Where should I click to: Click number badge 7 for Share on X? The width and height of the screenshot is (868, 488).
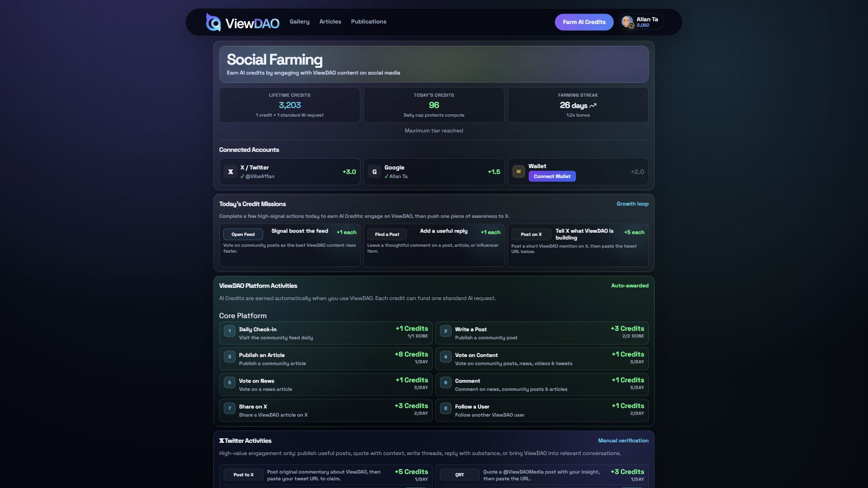[x=230, y=408]
